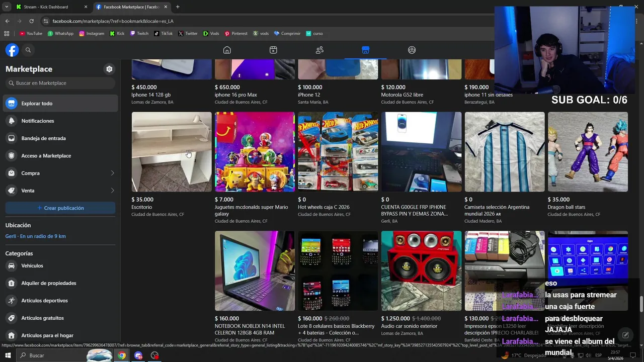Viewport: 644px width, 362px height.
Task: Open the Instagram bookmark
Action: tap(92, 34)
